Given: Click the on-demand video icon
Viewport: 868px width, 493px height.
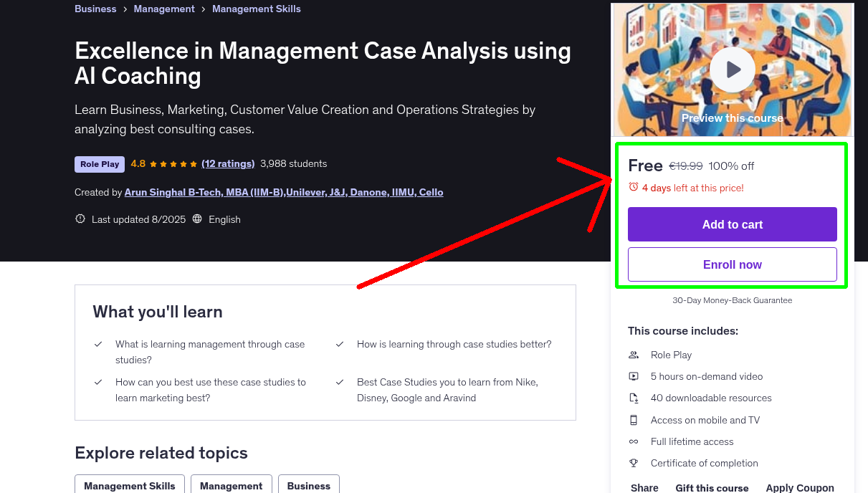Looking at the screenshot, I should tap(634, 375).
